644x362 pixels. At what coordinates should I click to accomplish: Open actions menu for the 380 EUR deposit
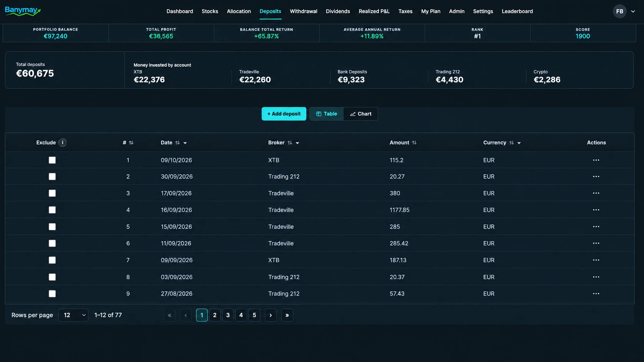pos(596,193)
